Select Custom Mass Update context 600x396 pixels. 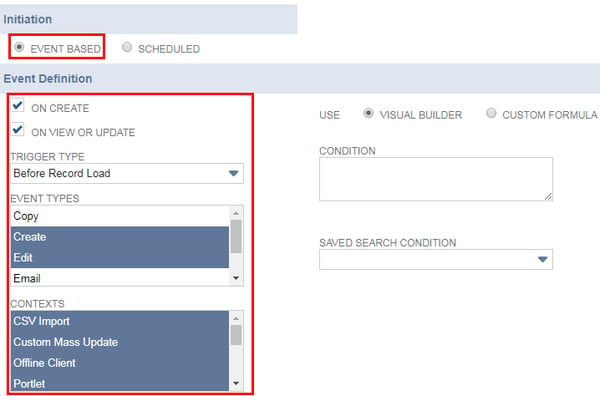pos(120,342)
